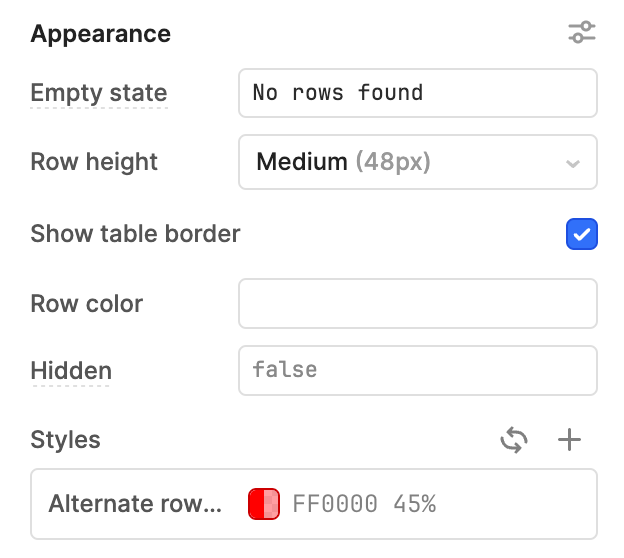This screenshot has height=558, width=624.
Task: Open the Row height Medium dropdown
Action: point(418,162)
